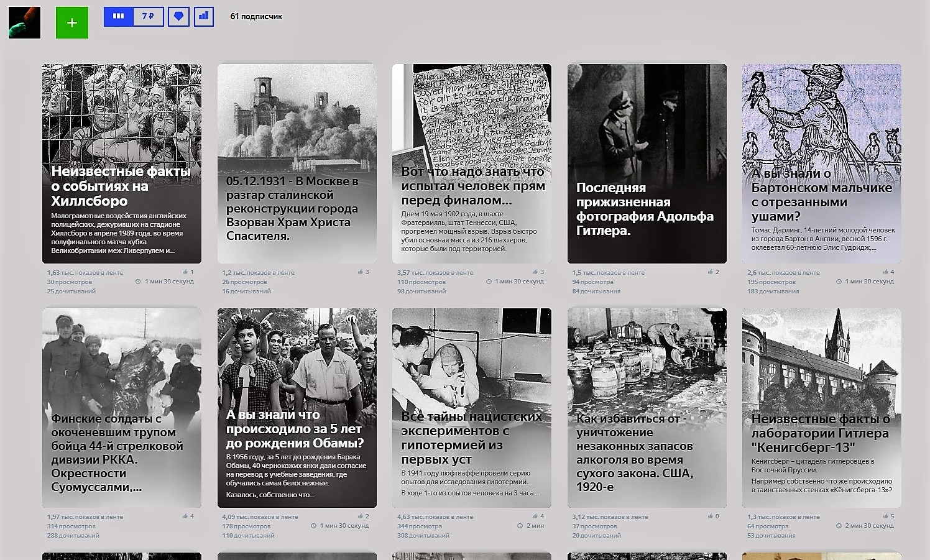Click like icon under Hillsborough article
The width and height of the screenshot is (930, 560).
tap(185, 272)
